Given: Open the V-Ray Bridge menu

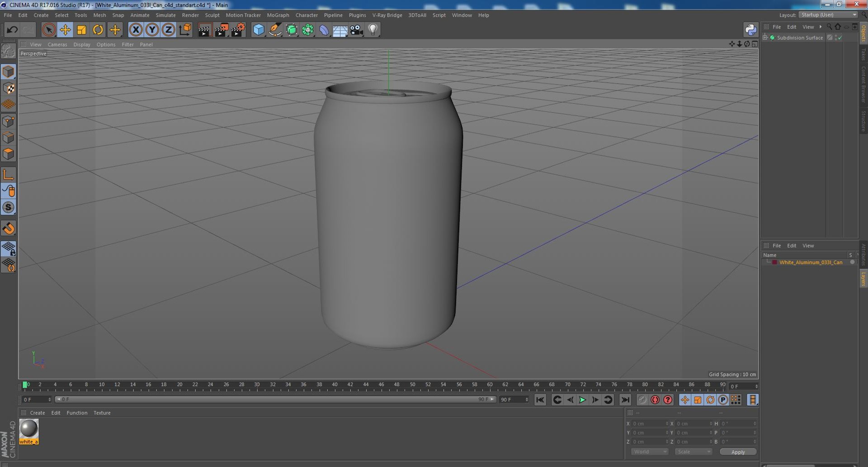Looking at the screenshot, I should [x=387, y=15].
